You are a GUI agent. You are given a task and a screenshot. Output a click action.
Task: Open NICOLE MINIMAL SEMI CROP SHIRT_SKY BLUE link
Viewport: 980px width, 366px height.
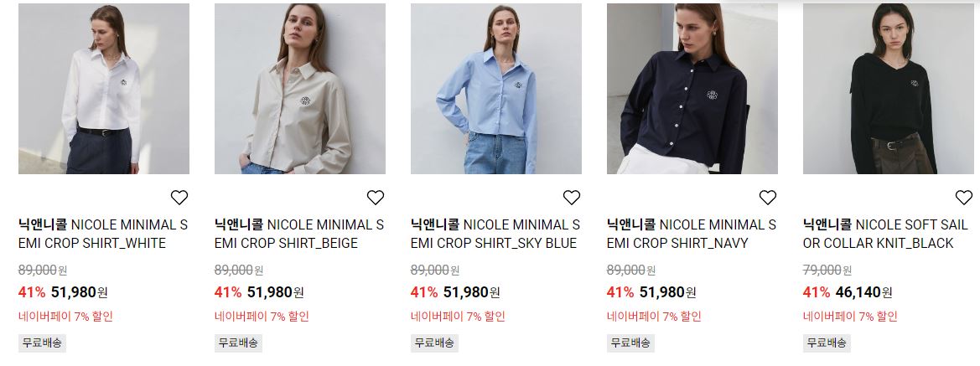(495, 234)
